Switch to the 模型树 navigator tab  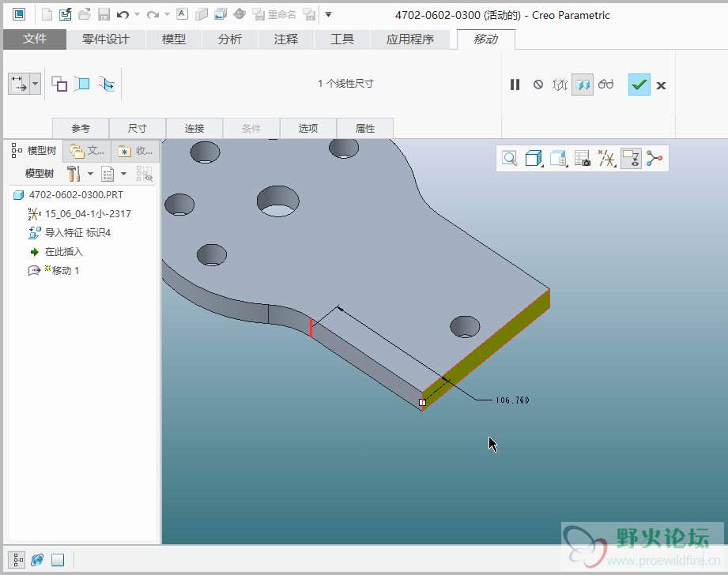(33, 150)
